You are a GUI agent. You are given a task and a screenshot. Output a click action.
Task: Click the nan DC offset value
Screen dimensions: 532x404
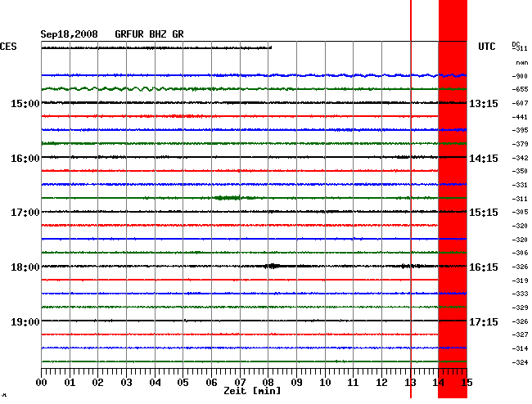[522, 63]
